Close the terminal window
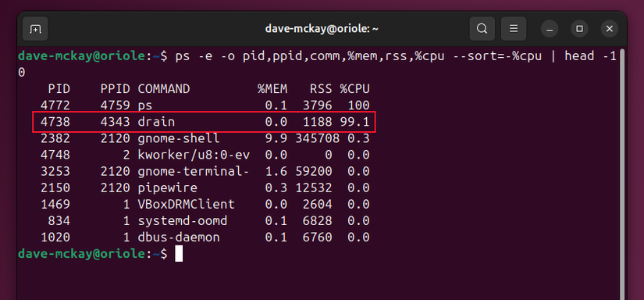644x300 pixels. (610, 29)
